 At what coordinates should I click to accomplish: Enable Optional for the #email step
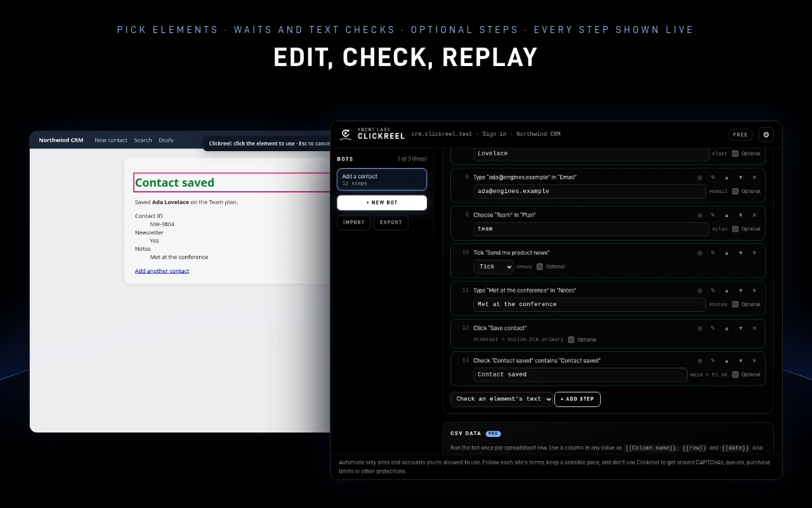click(735, 191)
